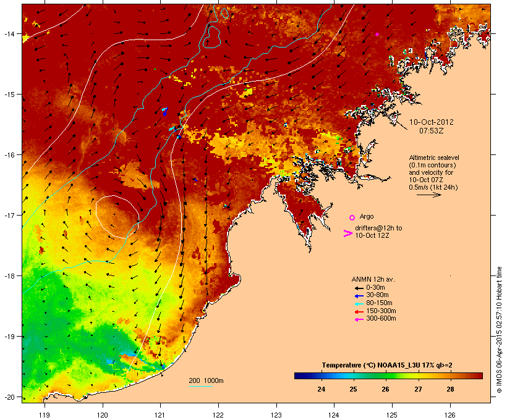Click the red 150-300m legend arrow
Viewport: 507px width, 420px height.
tap(359, 311)
